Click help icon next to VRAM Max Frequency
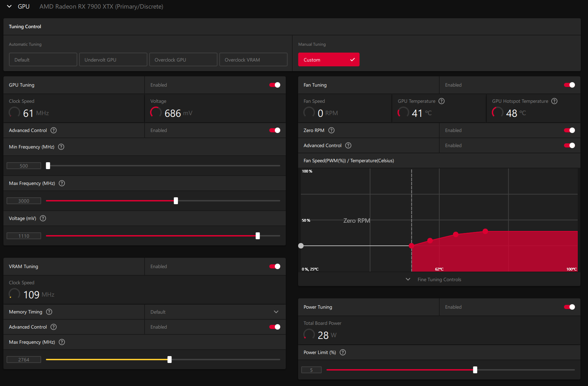588x386 pixels. (62, 342)
